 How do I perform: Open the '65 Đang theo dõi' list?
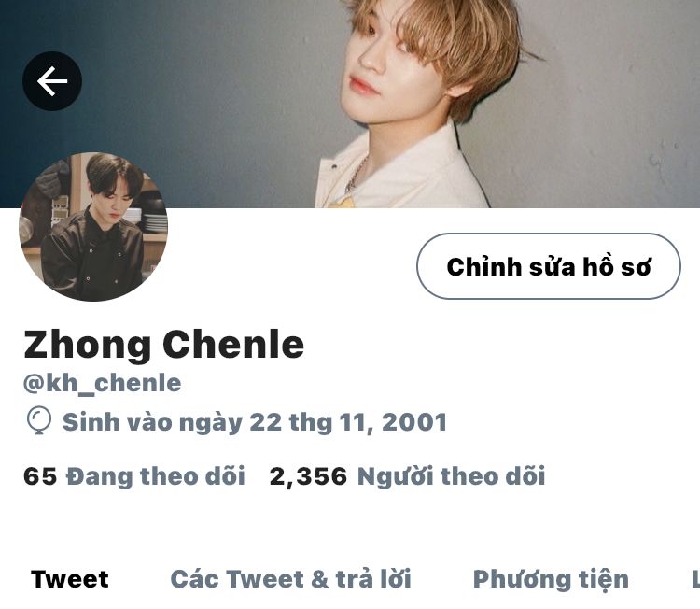click(x=133, y=475)
